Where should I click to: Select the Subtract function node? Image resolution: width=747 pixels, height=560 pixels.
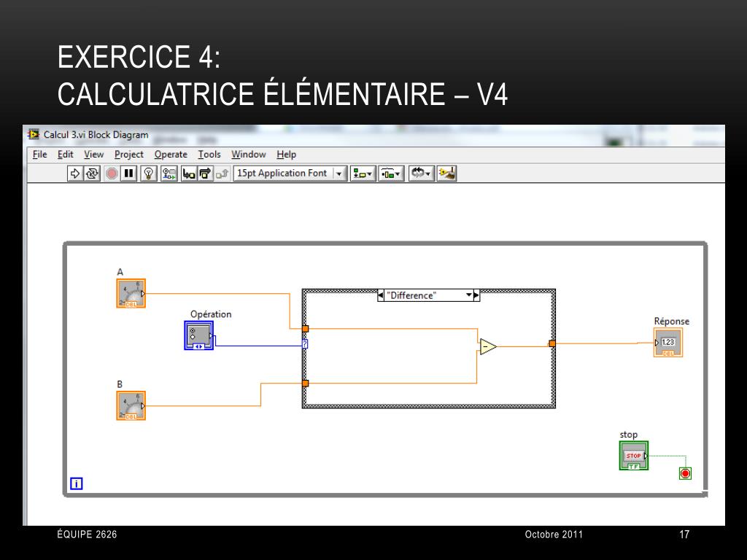[x=488, y=346]
